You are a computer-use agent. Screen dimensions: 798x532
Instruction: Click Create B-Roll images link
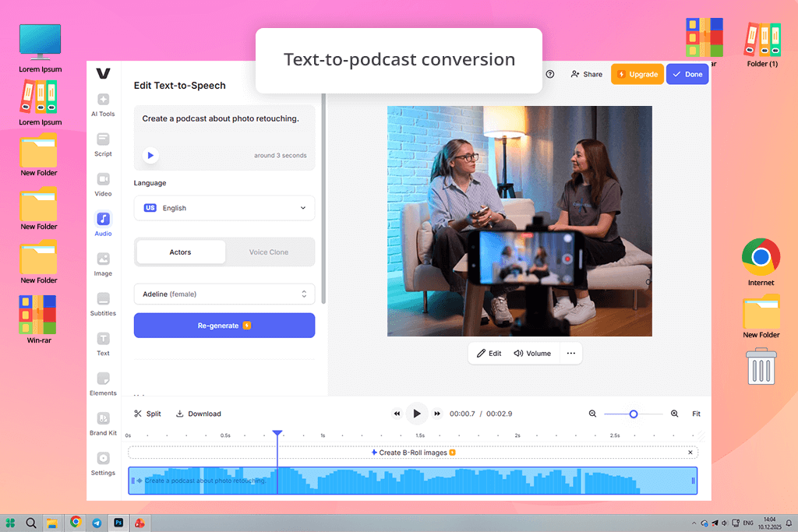(413, 452)
